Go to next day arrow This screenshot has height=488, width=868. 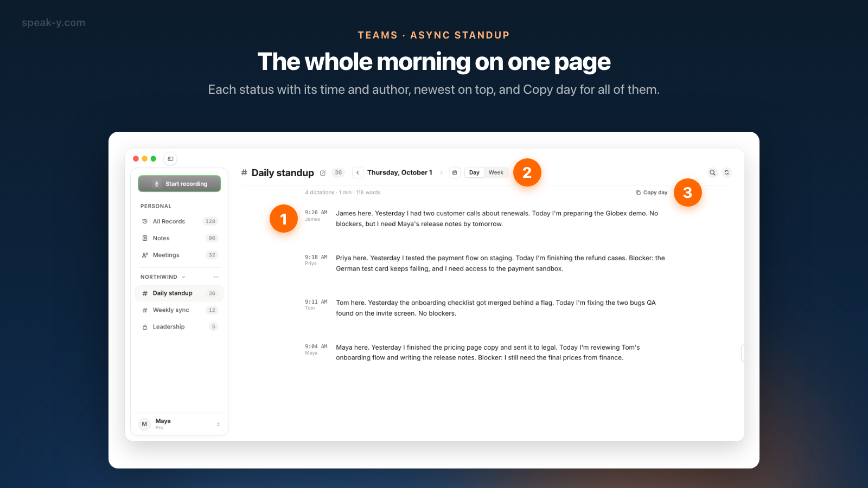[x=442, y=172]
